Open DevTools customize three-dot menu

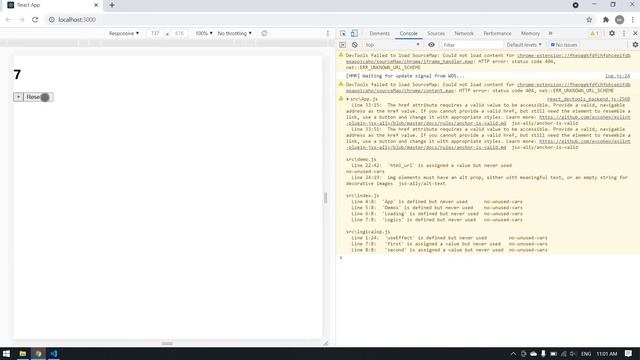(x=624, y=33)
